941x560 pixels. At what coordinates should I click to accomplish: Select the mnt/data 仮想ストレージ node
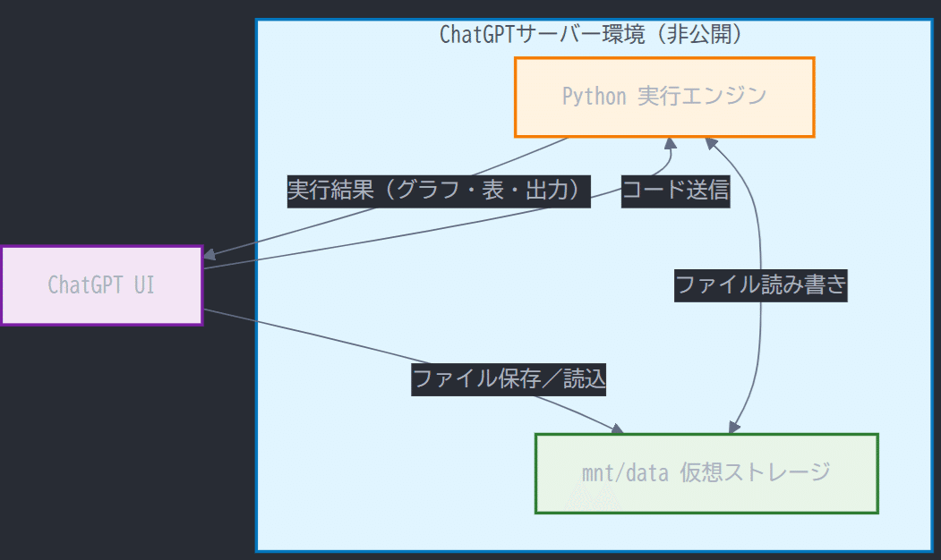pos(706,473)
